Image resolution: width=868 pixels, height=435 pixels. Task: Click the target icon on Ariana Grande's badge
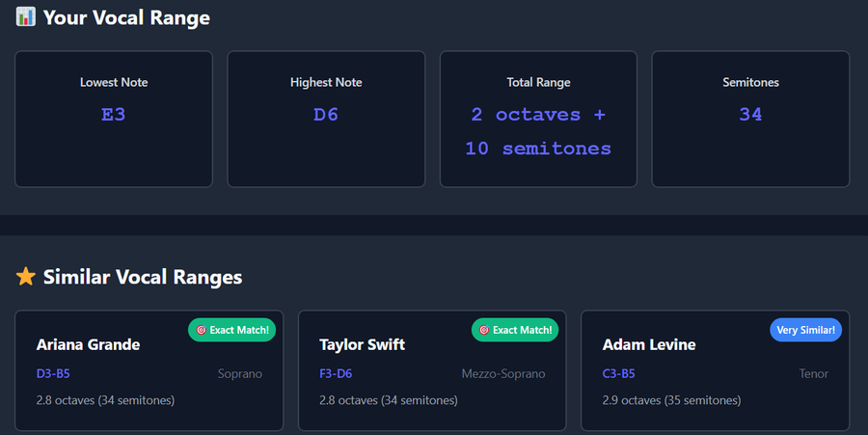(201, 331)
